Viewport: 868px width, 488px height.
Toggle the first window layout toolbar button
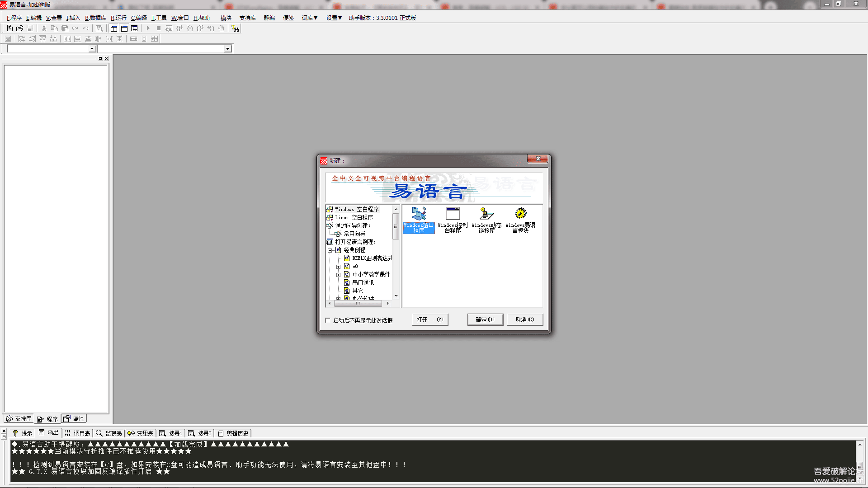pos(114,28)
